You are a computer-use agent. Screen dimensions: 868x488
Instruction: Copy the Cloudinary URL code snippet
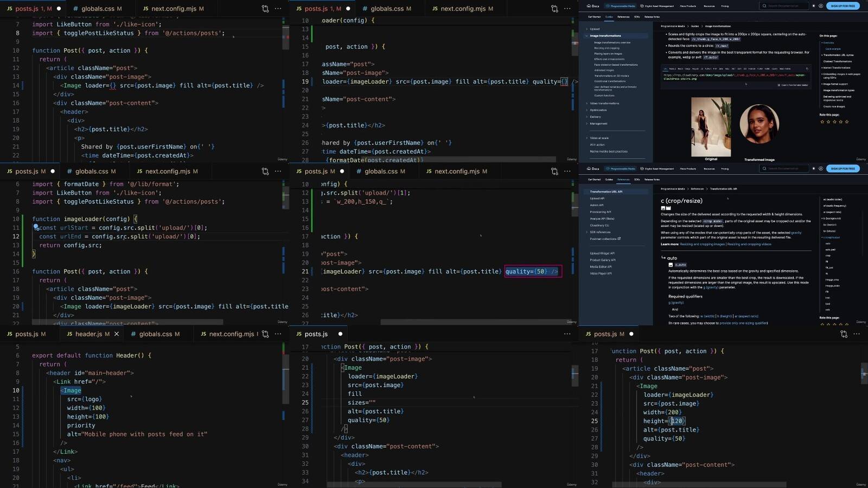807,69
